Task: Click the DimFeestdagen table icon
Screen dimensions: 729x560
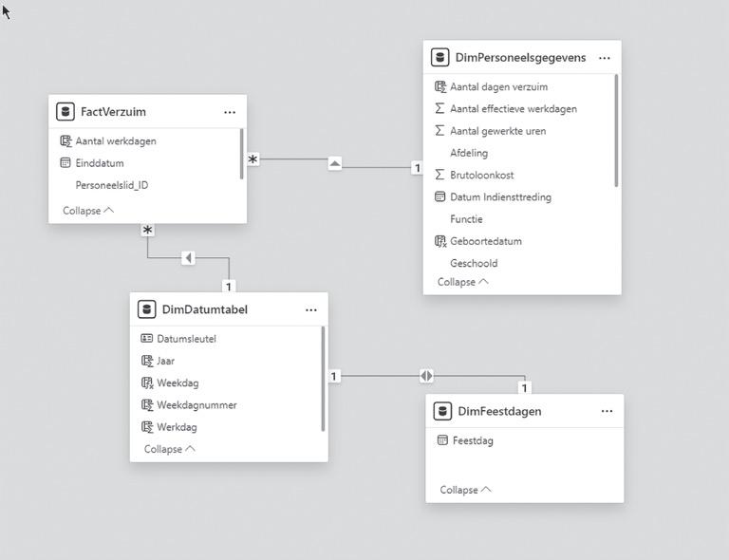Action: (x=442, y=411)
